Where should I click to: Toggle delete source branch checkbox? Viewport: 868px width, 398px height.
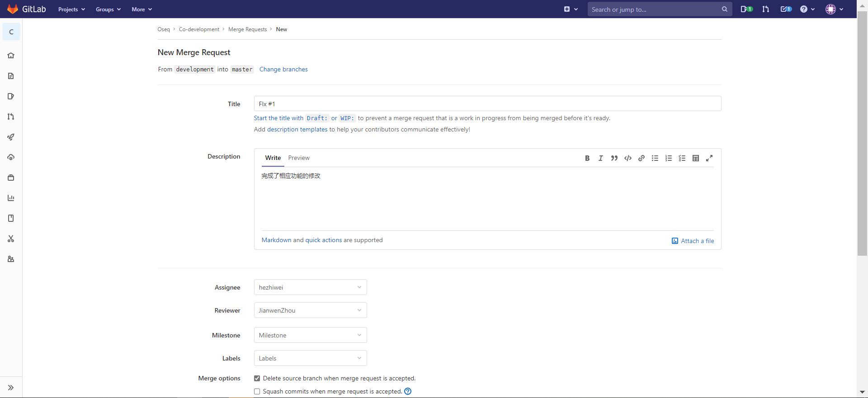[257, 378]
